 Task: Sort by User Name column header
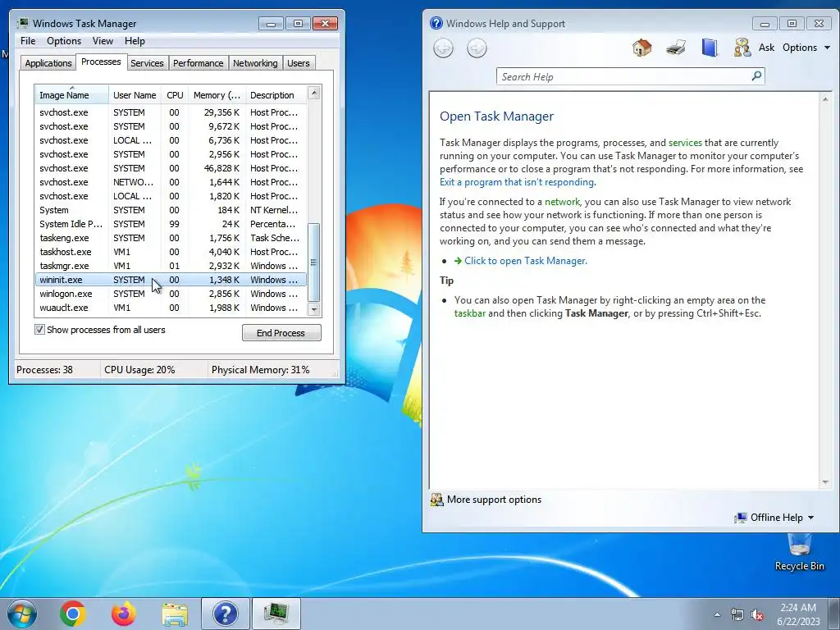click(x=135, y=95)
